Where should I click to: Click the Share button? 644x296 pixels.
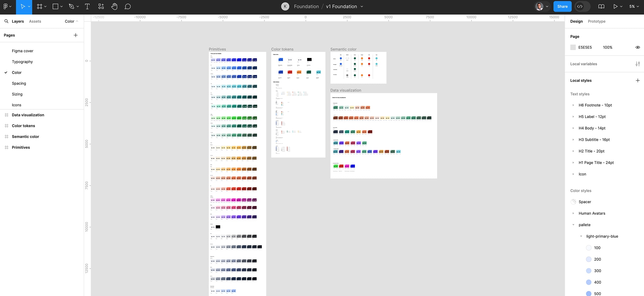pyautogui.click(x=562, y=6)
